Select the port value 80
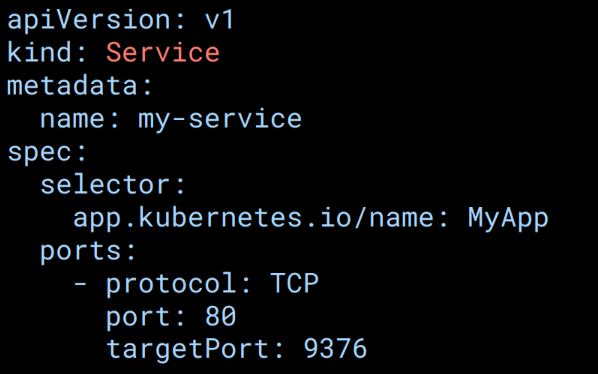The height and width of the screenshot is (374, 598). tap(220, 316)
